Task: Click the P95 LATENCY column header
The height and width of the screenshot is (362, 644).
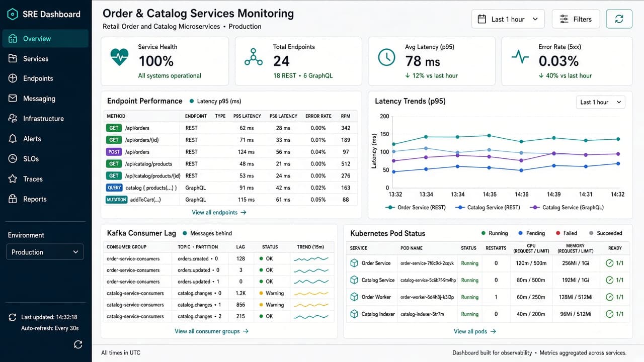Action: point(247,116)
